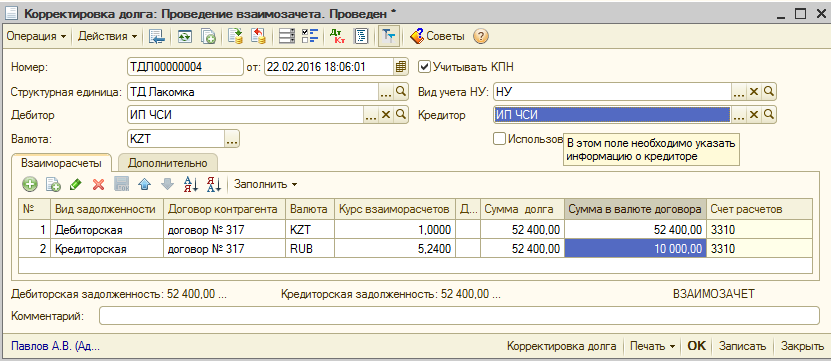This screenshot has width=831, height=361.
Task: Toggle the highlighted Tт tax-accounting icon
Action: pos(388,36)
